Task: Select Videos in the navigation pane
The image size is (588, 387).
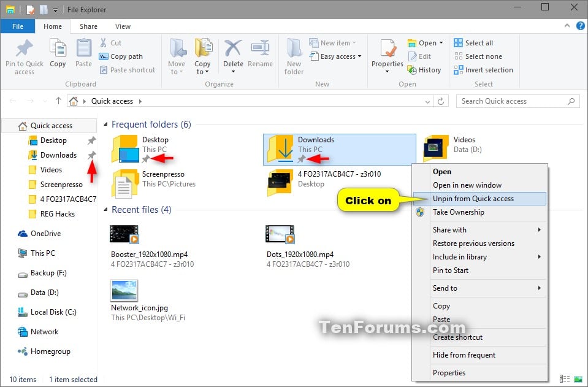Action: 51,169
